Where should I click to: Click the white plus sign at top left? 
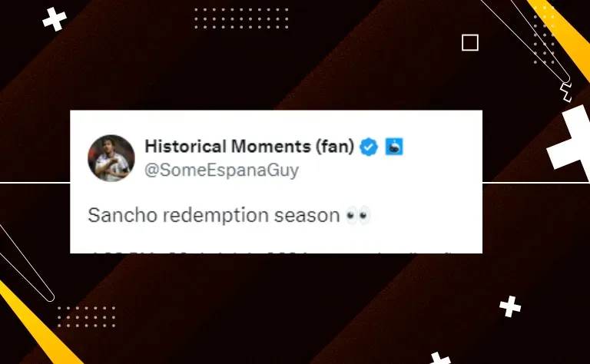click(55, 18)
